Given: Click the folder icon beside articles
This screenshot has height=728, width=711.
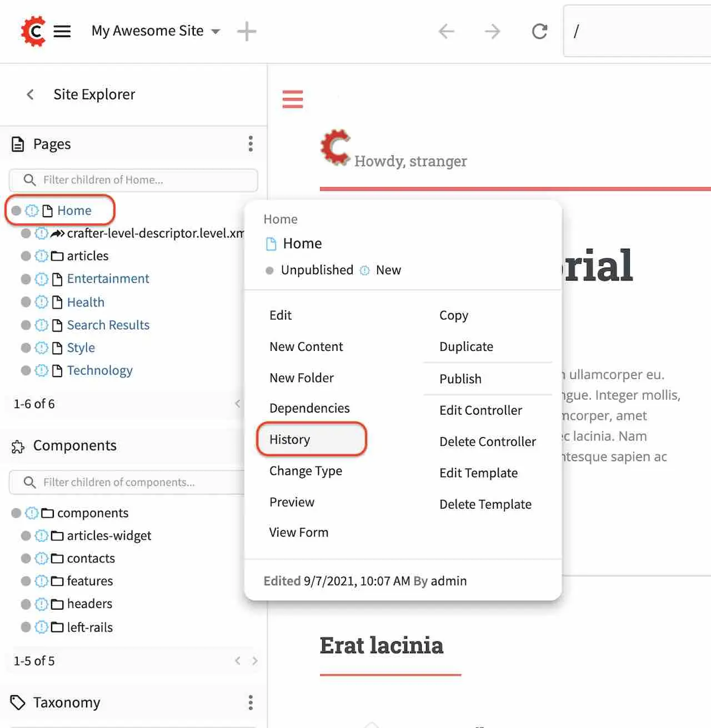Looking at the screenshot, I should (x=57, y=256).
